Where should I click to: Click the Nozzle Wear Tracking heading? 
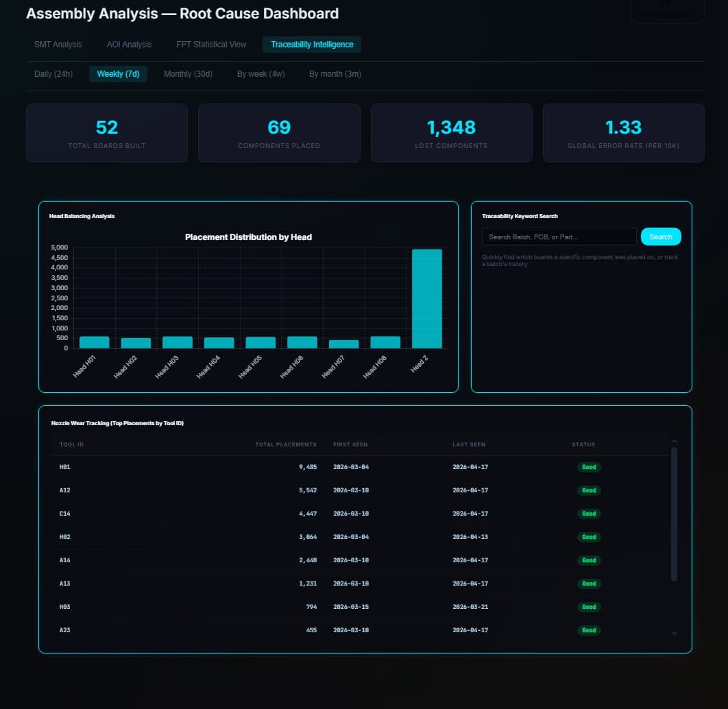click(117, 423)
